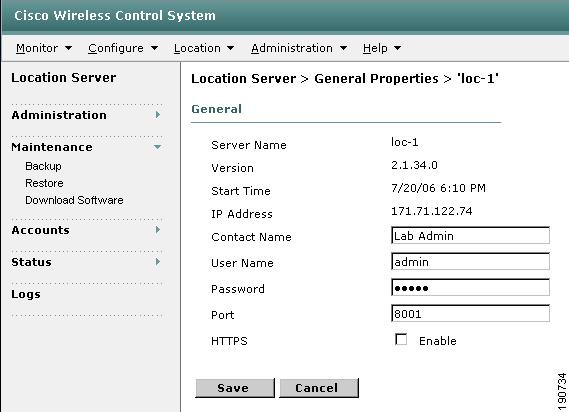Image resolution: width=569 pixels, height=412 pixels.
Task: Open the Monitor menu
Action: click(37, 48)
